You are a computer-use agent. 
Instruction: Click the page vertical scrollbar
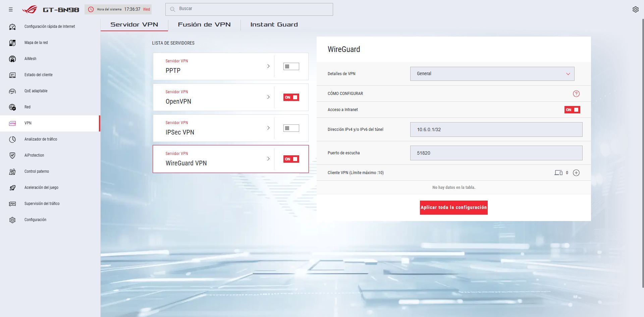643,153
